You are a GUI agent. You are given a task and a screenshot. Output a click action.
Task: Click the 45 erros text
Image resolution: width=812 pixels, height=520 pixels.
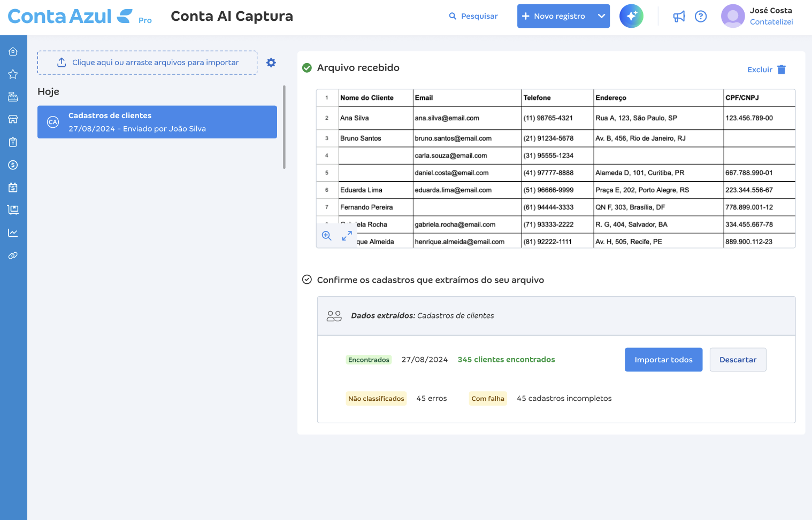(431, 399)
